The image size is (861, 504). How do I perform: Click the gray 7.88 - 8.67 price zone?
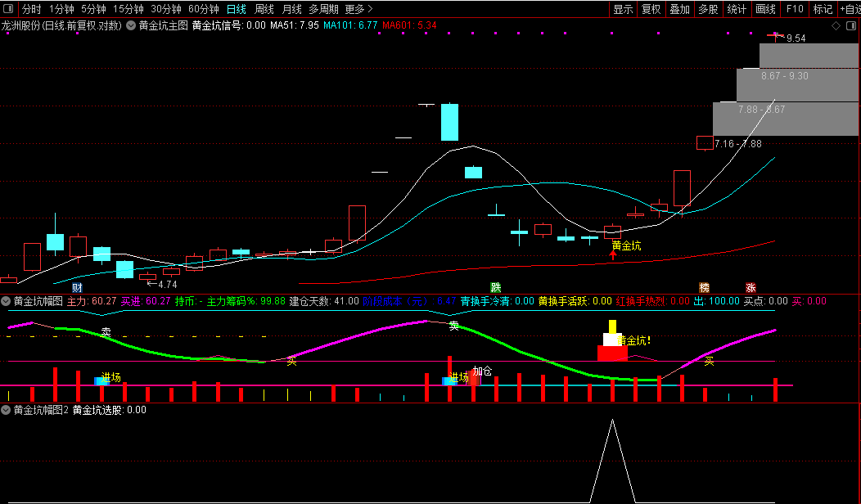pos(785,119)
